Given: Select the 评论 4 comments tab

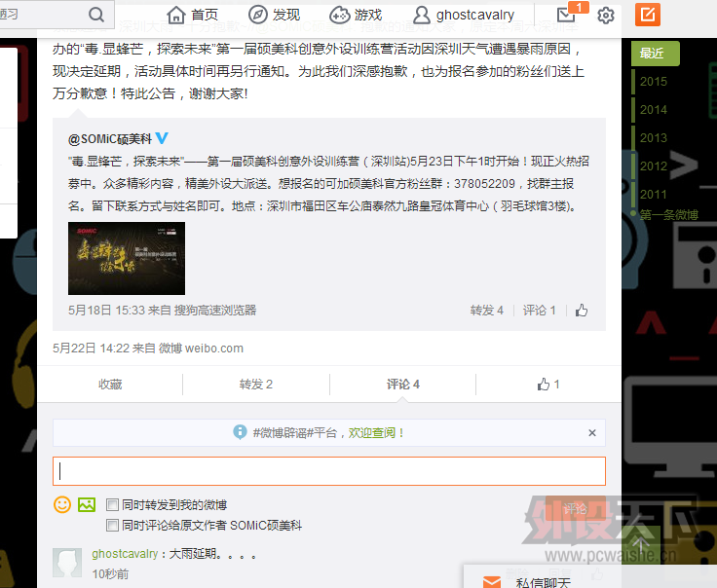Looking at the screenshot, I should [402, 385].
